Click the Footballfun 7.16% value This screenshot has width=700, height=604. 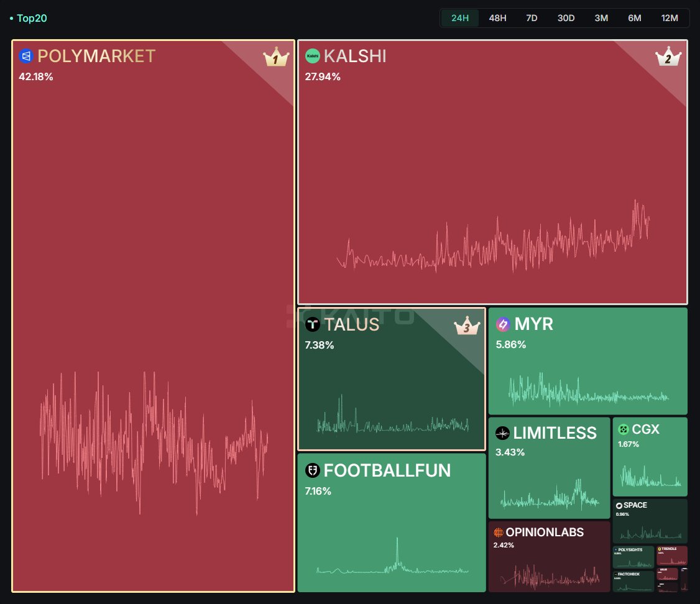318,491
